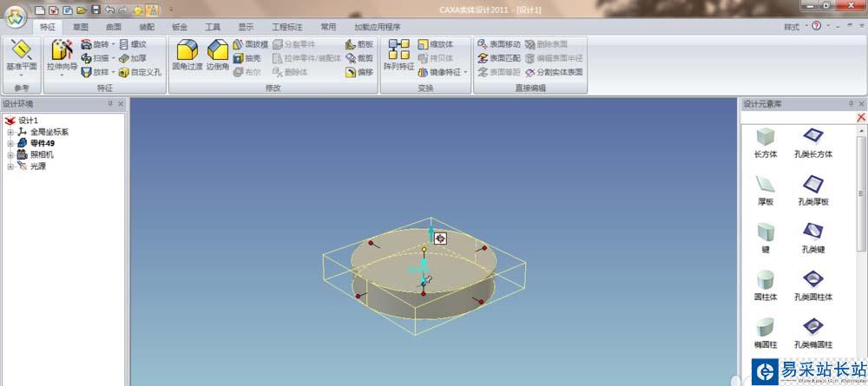Select the 螺纹 thread tool

132,44
